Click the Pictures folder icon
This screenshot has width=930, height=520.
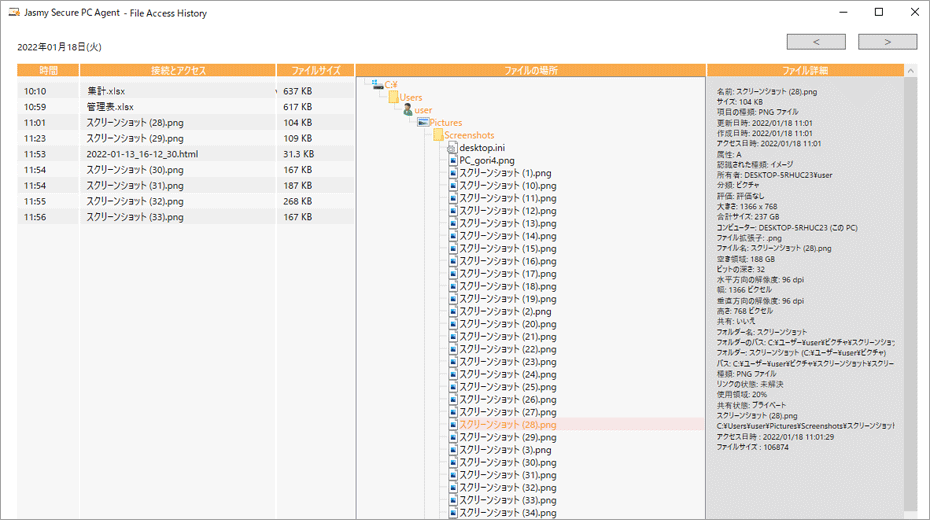pos(423,123)
